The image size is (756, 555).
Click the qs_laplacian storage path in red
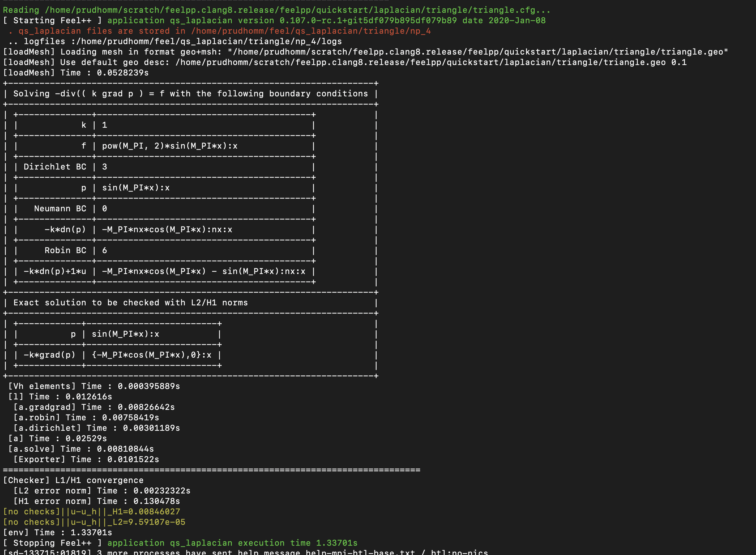(309, 31)
